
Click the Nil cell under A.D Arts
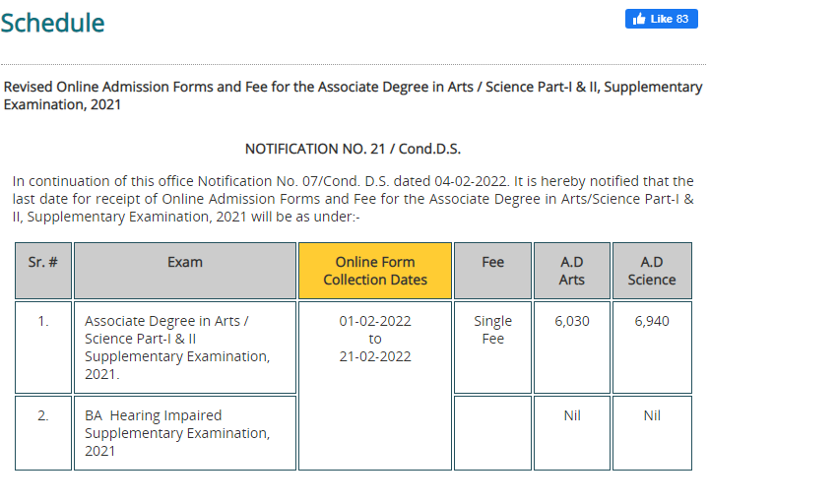pos(572,433)
